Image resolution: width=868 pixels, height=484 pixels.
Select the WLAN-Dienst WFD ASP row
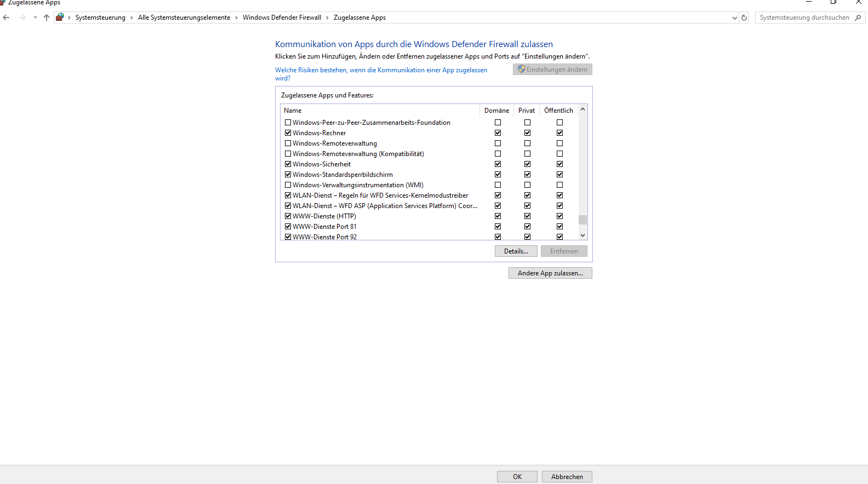pyautogui.click(x=429, y=206)
